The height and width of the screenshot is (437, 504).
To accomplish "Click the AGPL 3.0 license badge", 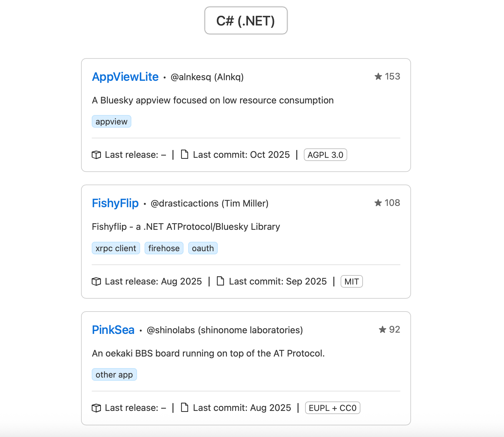I will [x=325, y=155].
